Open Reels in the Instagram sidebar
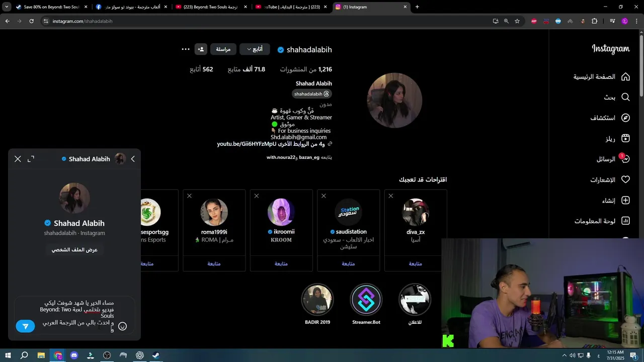Viewport: 644px width, 362px height. coord(618,139)
